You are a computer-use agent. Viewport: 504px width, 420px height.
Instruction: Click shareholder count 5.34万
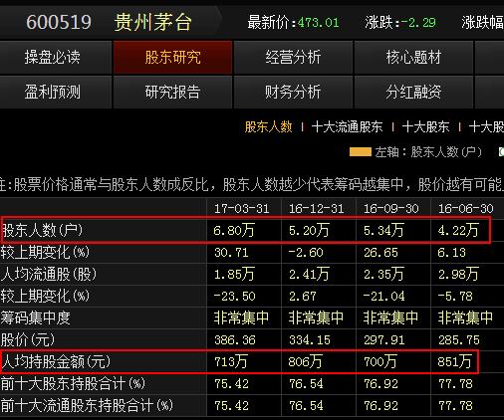click(383, 230)
